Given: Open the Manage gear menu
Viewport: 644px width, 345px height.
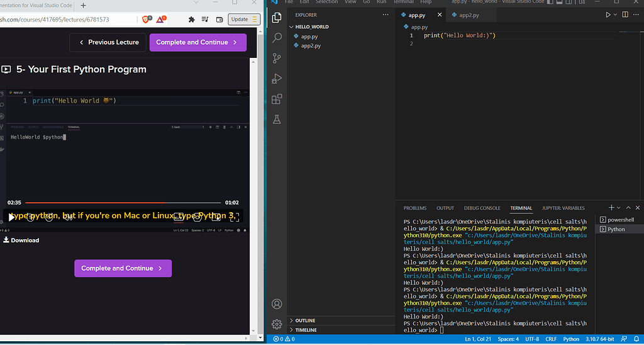Looking at the screenshot, I should (x=277, y=325).
